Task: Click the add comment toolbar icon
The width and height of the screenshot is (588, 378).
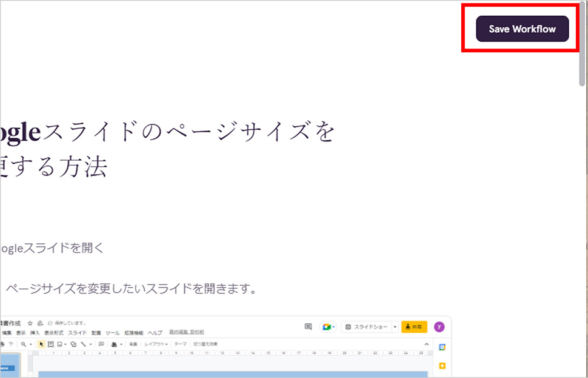Action: point(101,344)
